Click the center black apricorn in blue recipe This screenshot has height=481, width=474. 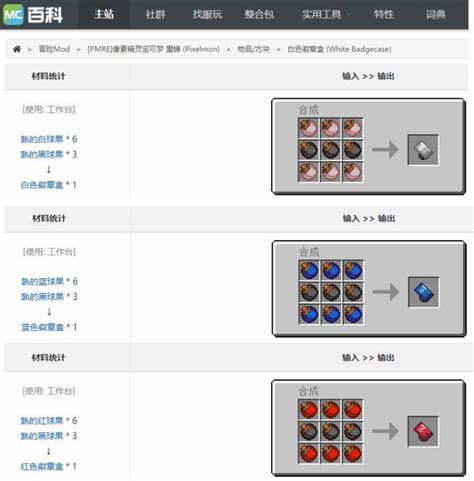pyautogui.click(x=331, y=292)
